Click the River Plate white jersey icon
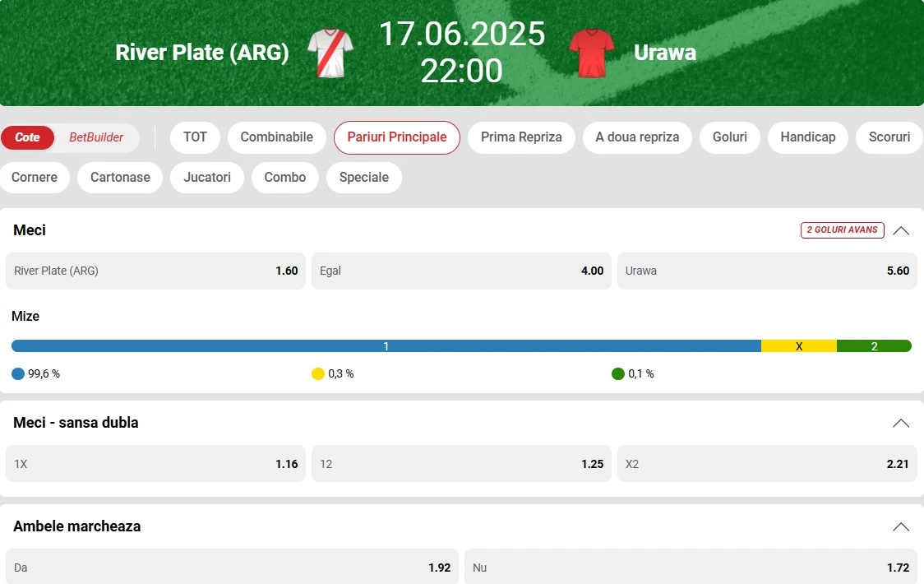 [x=330, y=53]
